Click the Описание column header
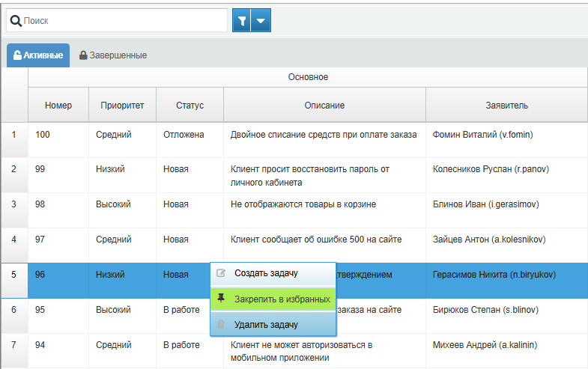Screen dimensions: 588x369 click(324, 106)
